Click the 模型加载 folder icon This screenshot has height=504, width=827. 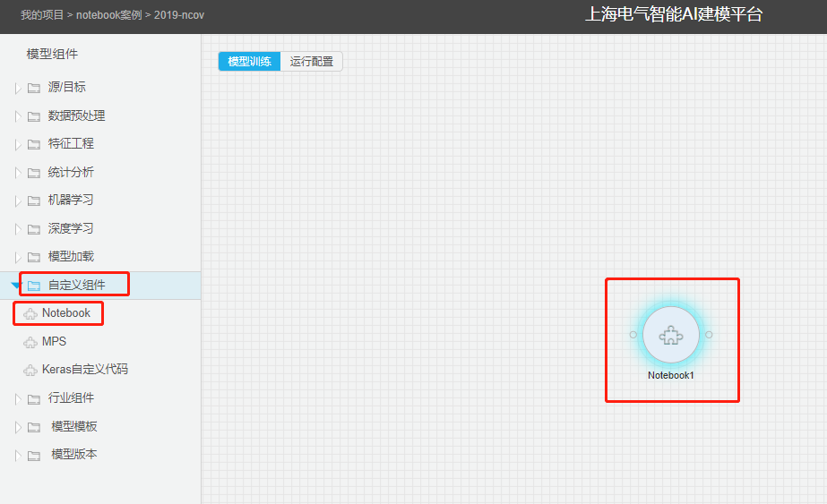(x=34, y=257)
